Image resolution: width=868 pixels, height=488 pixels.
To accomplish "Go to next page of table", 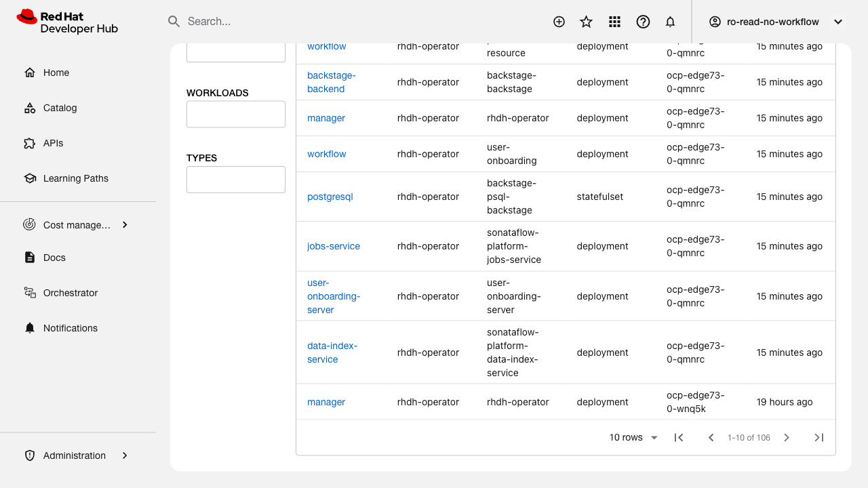I will [787, 438].
